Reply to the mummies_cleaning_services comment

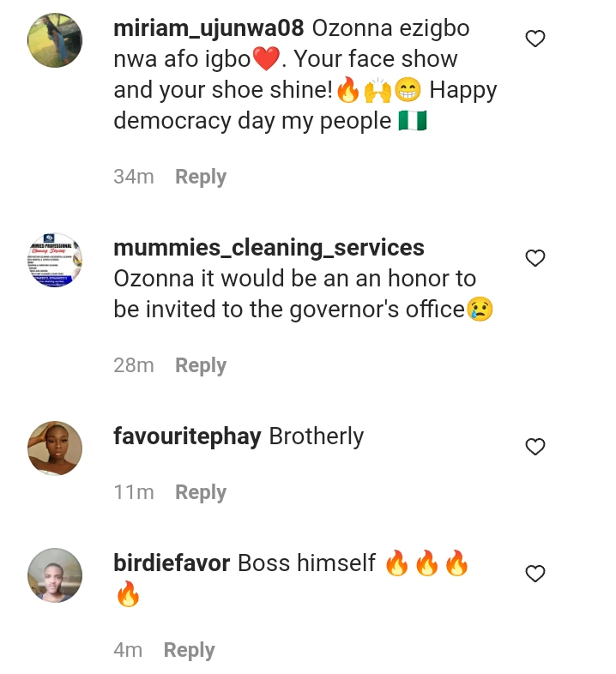tap(201, 365)
